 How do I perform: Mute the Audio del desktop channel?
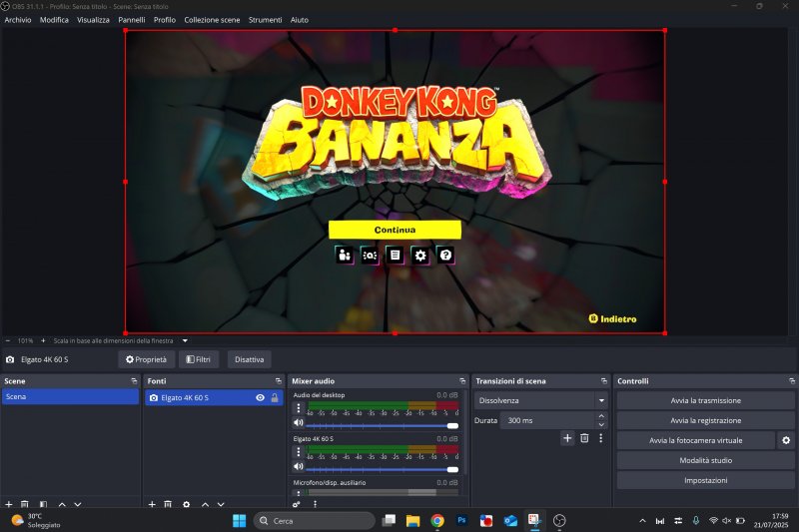pos(298,423)
